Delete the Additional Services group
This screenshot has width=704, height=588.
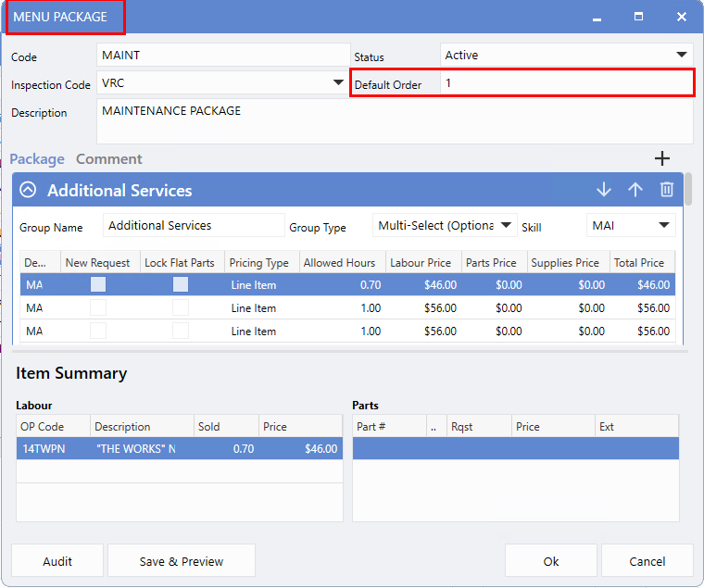tap(666, 190)
